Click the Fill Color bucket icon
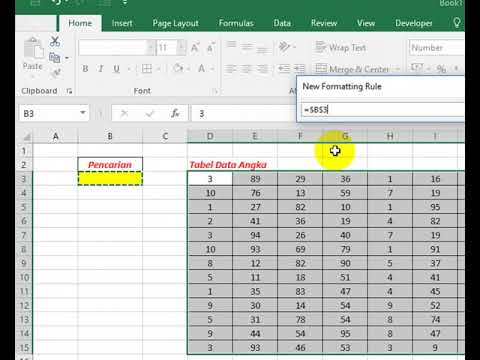Screen dimensions: 480x360 click(178, 68)
